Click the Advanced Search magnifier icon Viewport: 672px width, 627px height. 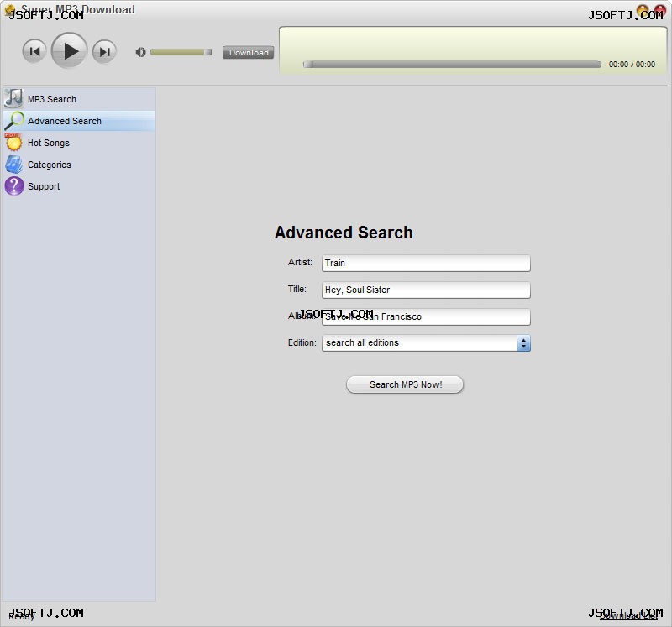[14, 120]
